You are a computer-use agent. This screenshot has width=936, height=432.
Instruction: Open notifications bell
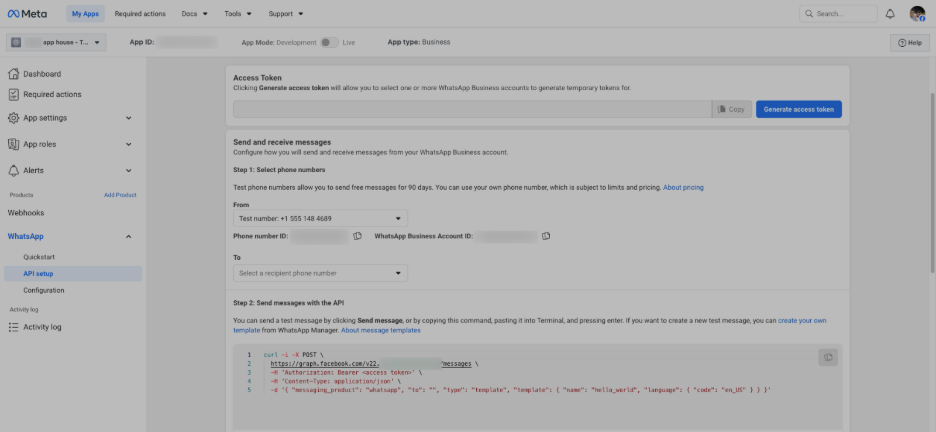[890, 14]
